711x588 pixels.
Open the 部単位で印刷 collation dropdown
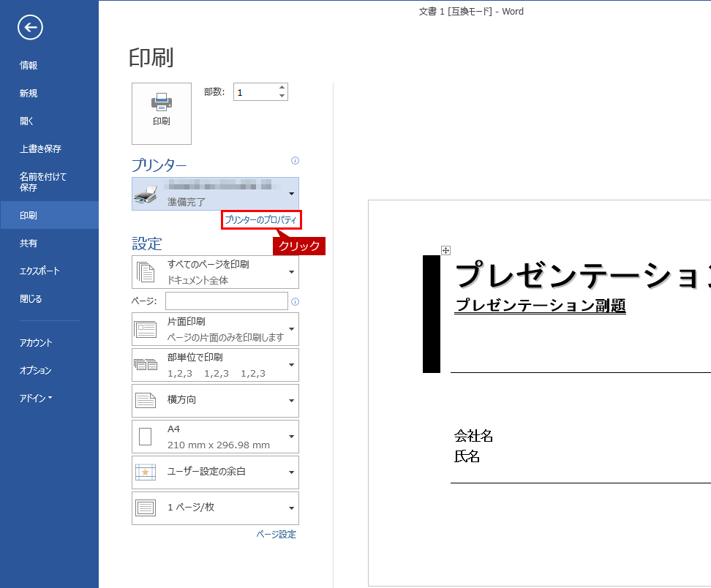click(215, 365)
